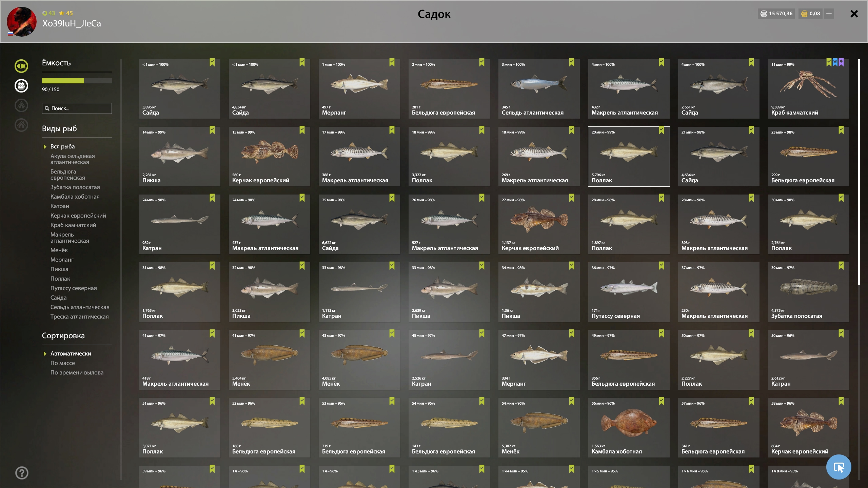Image resolution: width=868 pixels, height=488 pixels.
Task: Sort fish По массе
Action: tap(63, 363)
